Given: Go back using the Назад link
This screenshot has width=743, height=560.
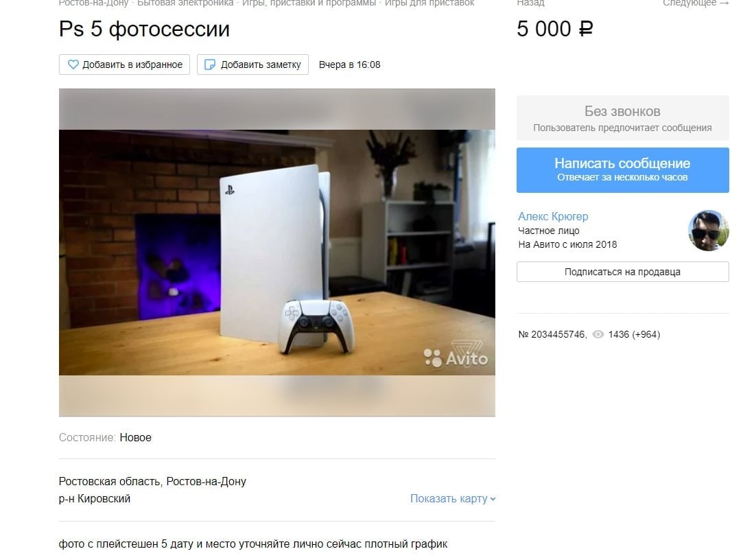Looking at the screenshot, I should point(531,3).
